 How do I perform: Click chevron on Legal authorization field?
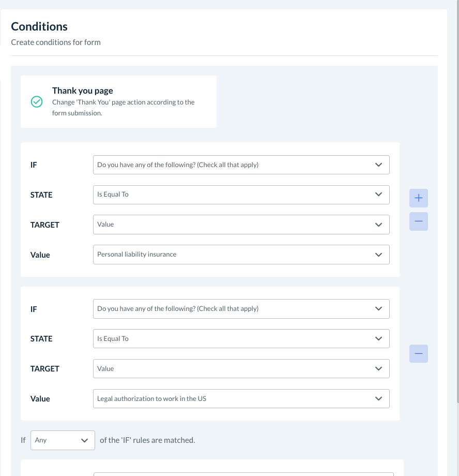378,399
